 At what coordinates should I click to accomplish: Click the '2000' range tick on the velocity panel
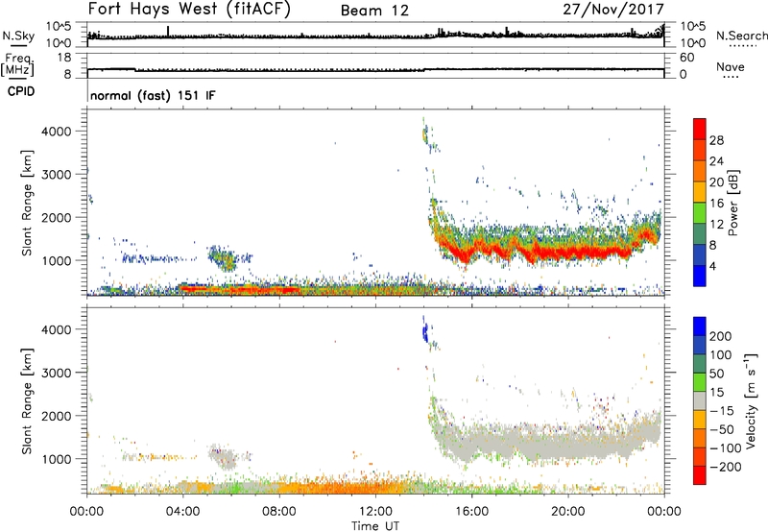(x=56, y=416)
